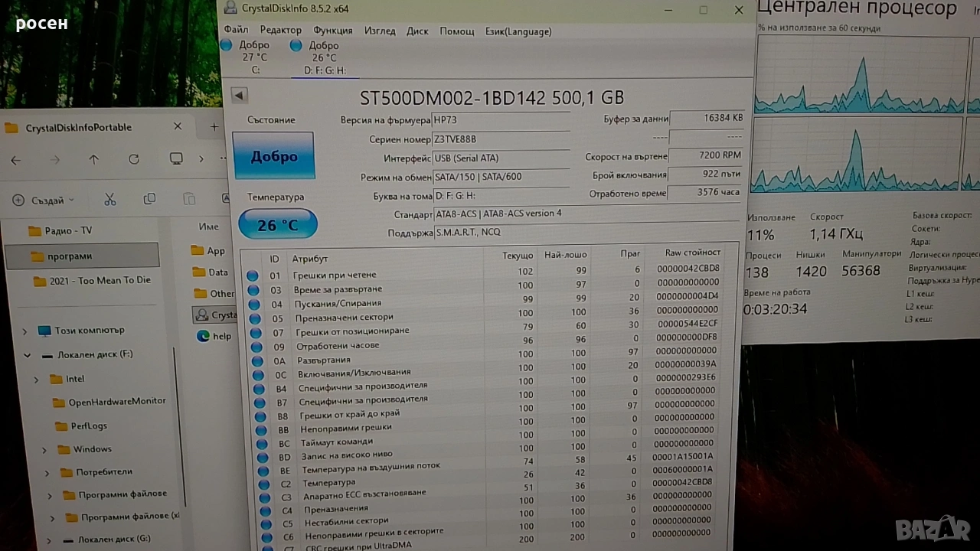Expand the Този компютър tree node
Viewport: 980px width, 551px height.
25,331
